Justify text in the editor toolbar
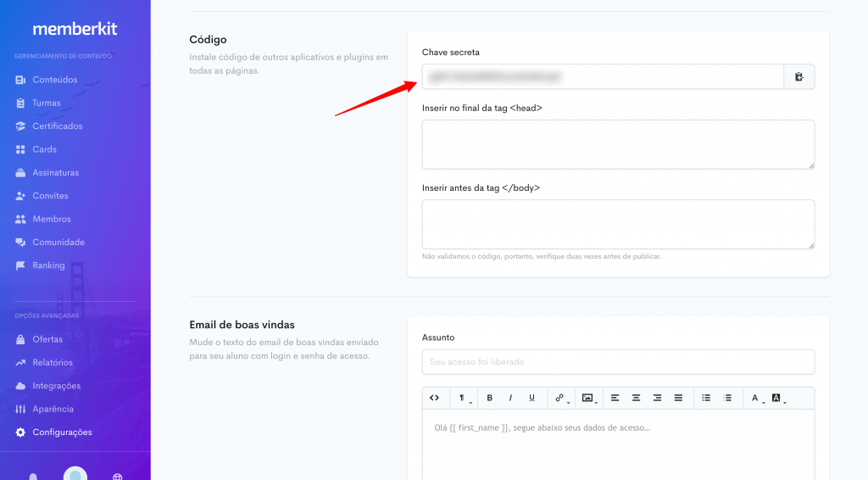 (678, 398)
